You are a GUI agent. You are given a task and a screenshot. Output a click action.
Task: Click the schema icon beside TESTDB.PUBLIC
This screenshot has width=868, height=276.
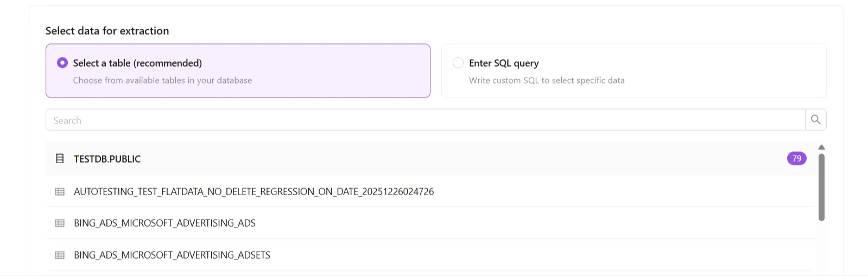60,159
